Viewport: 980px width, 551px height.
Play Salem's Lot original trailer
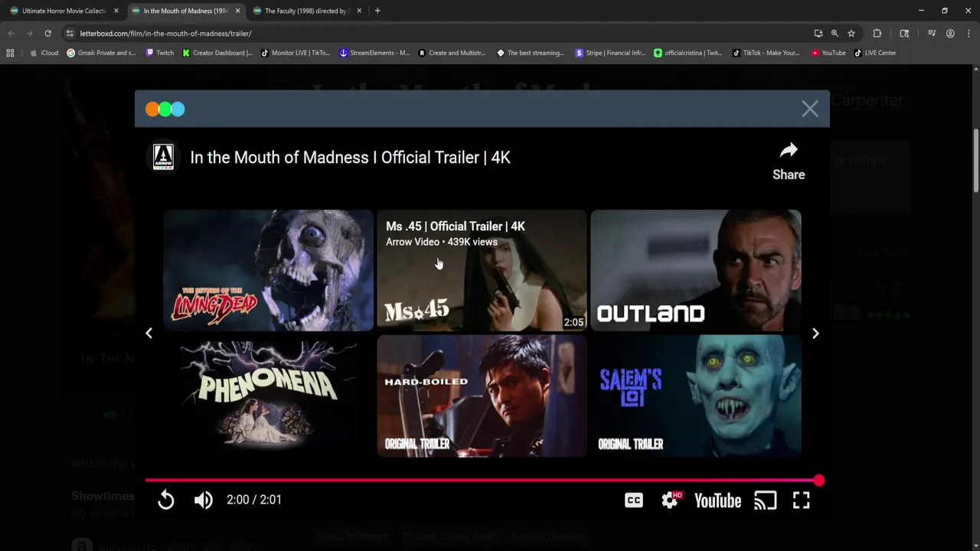695,396
